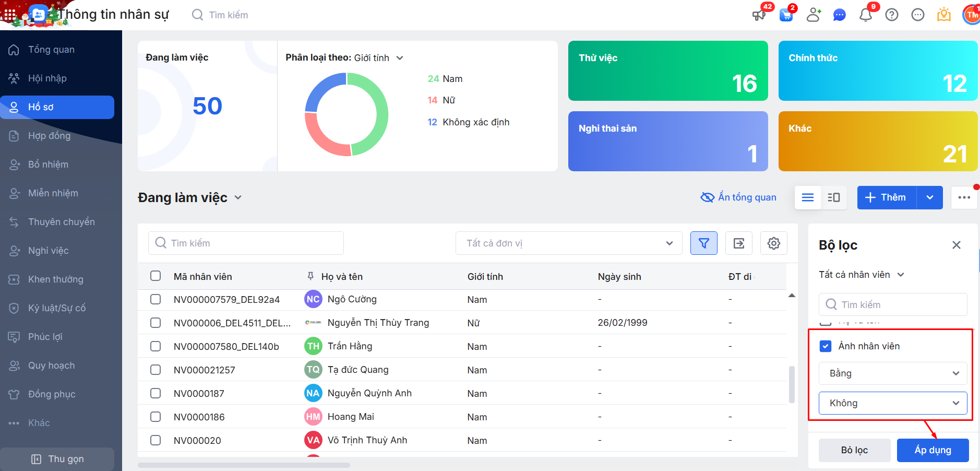Screen dimensions: 980x471
Task: Click the help question mark icon
Action: [892, 15]
